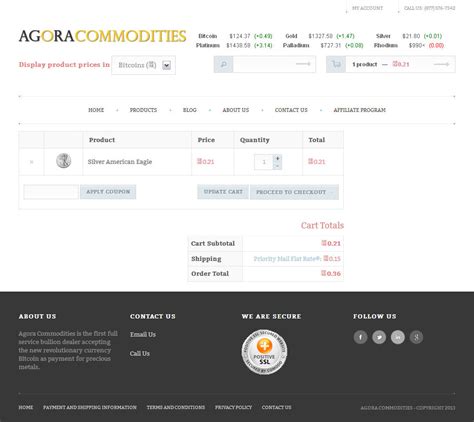Viewport: 474px width, 422px height.
Task: Click the Platinum ticker price $1438.50
Action: [x=238, y=45]
